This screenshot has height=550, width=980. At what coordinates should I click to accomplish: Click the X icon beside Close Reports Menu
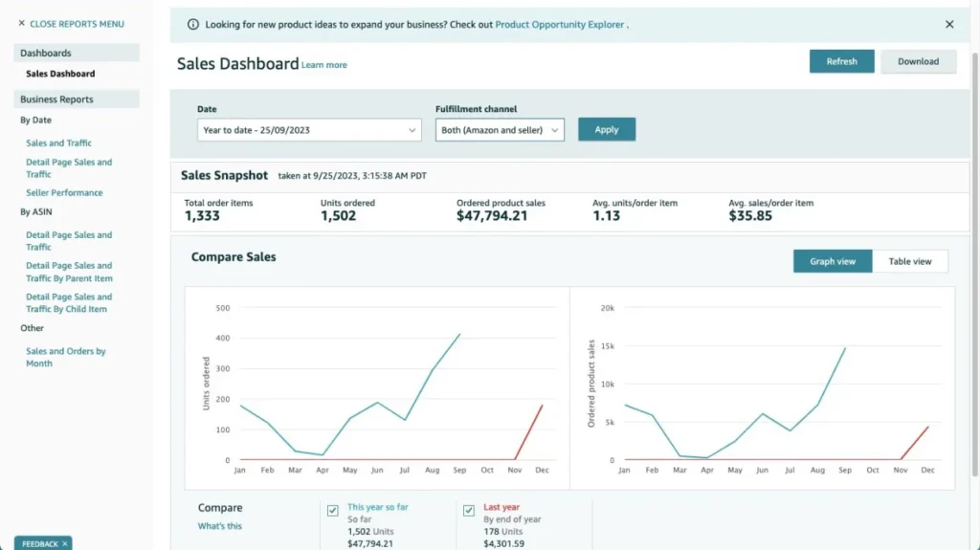point(22,24)
